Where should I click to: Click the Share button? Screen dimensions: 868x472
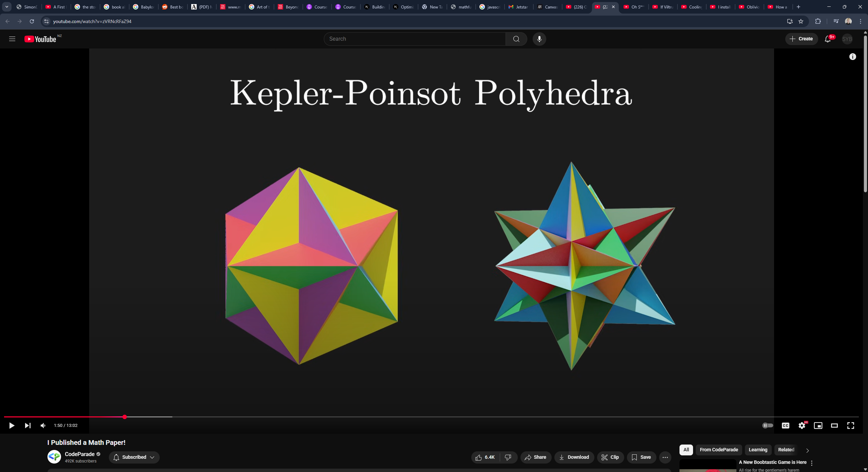point(536,457)
